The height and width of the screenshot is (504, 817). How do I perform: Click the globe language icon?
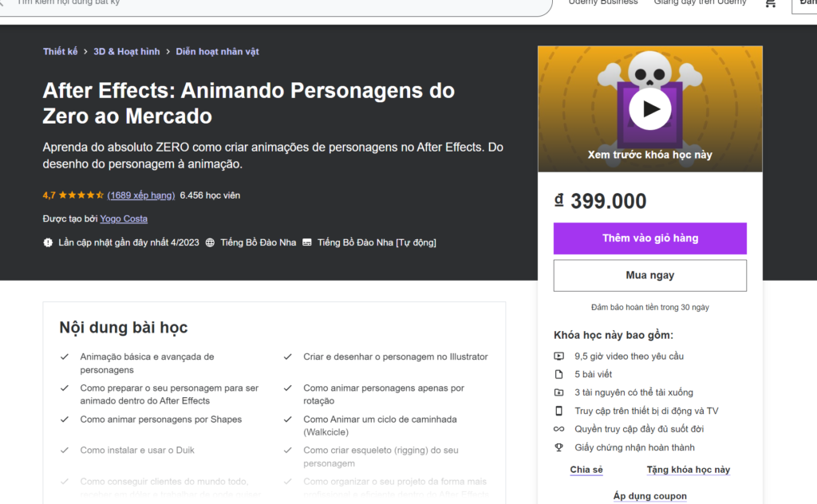pos(210,242)
